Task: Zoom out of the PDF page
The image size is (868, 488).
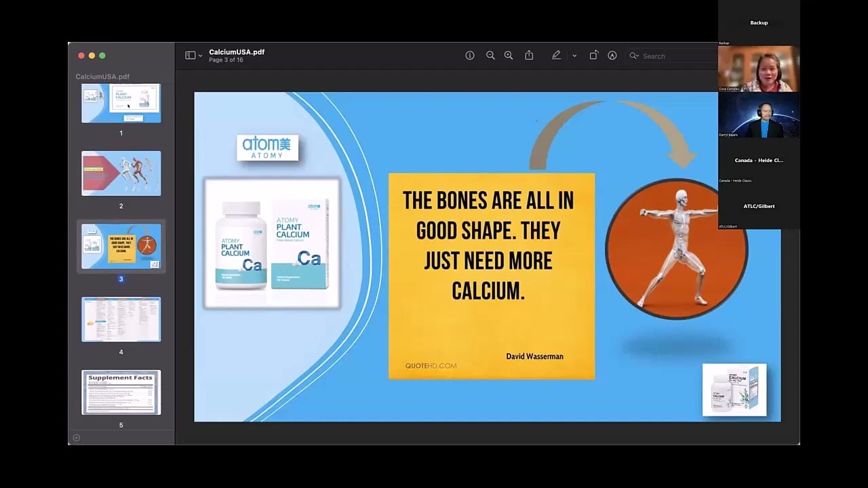Action: [490, 56]
